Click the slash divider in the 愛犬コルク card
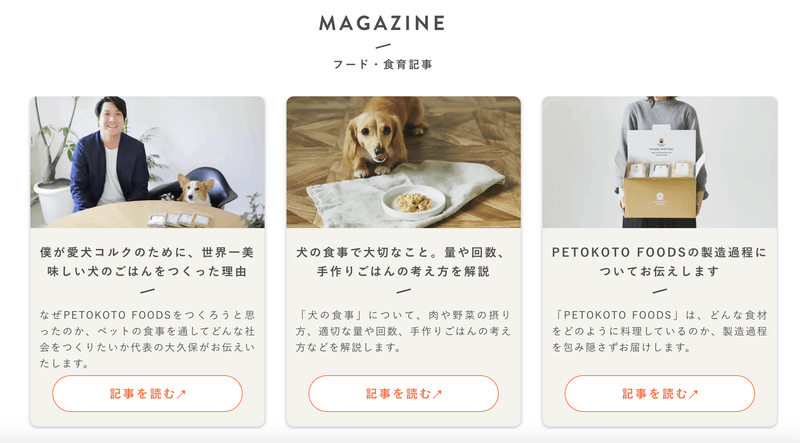 point(147,291)
